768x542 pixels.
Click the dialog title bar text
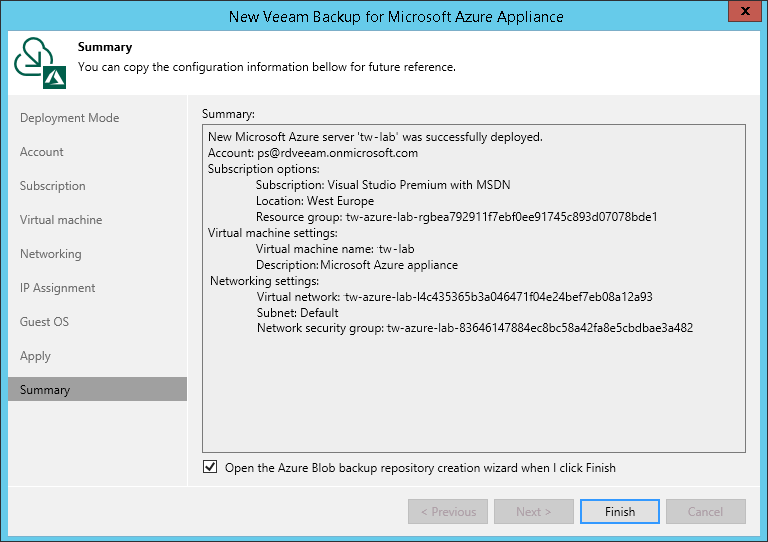click(396, 17)
